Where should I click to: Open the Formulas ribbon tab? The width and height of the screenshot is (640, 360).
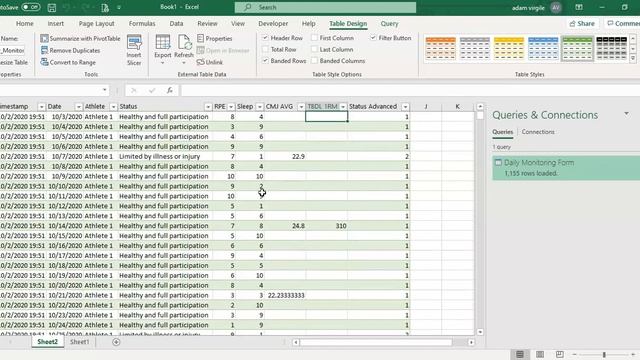point(142,24)
